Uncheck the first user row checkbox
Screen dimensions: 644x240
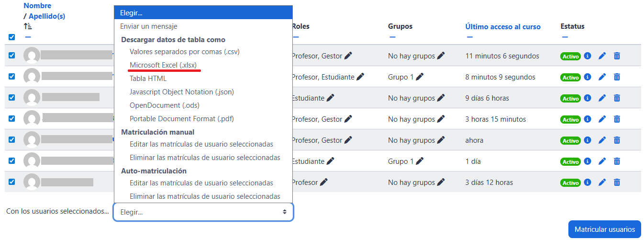(x=12, y=56)
